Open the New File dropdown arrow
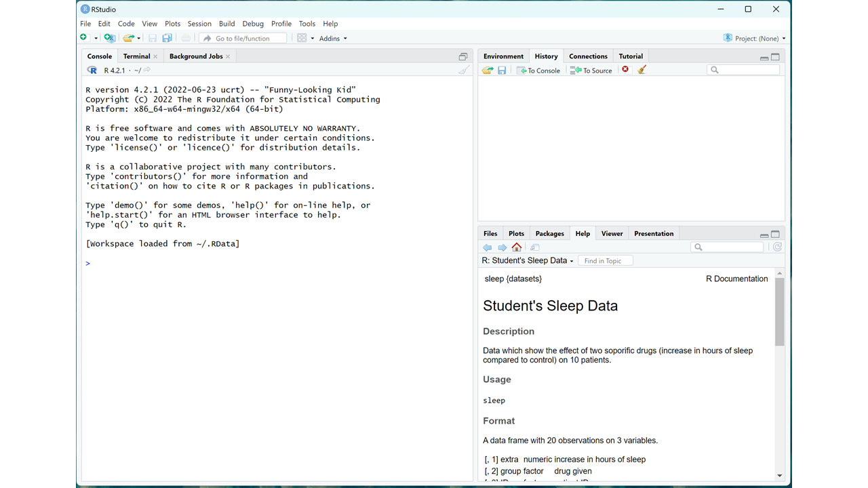The width and height of the screenshot is (868, 488). (96, 39)
